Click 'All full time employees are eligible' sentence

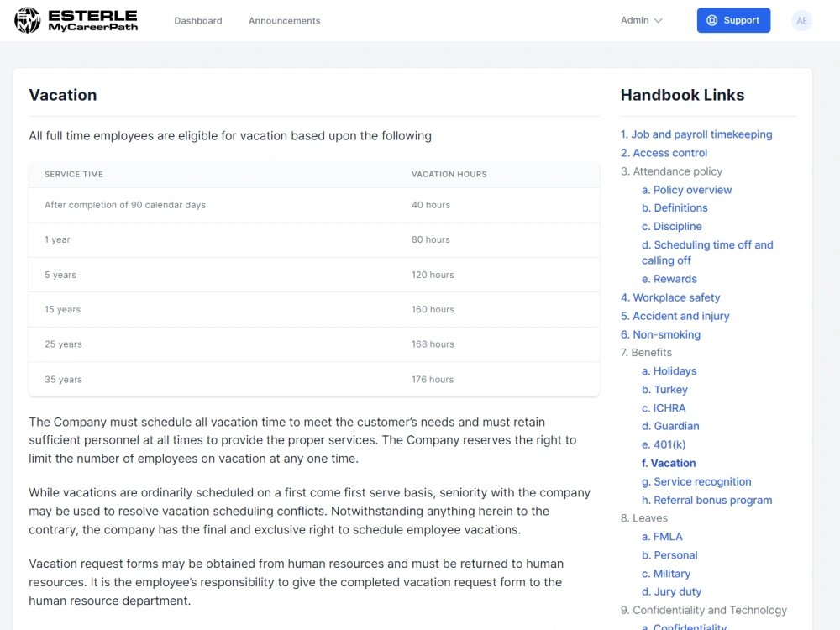coord(230,136)
